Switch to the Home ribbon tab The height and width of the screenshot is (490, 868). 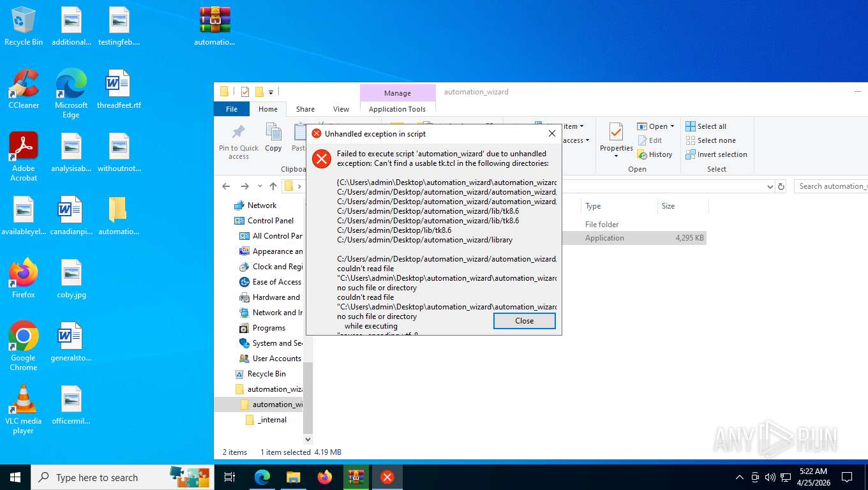coord(268,109)
